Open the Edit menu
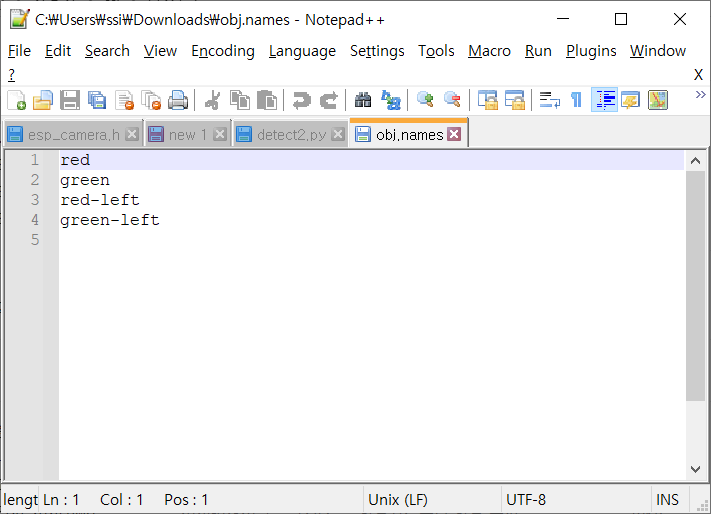The image size is (711, 514). coord(58,51)
